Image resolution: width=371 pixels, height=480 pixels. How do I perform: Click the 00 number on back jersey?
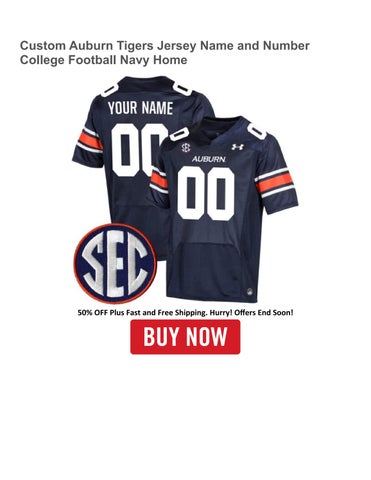[x=137, y=150]
